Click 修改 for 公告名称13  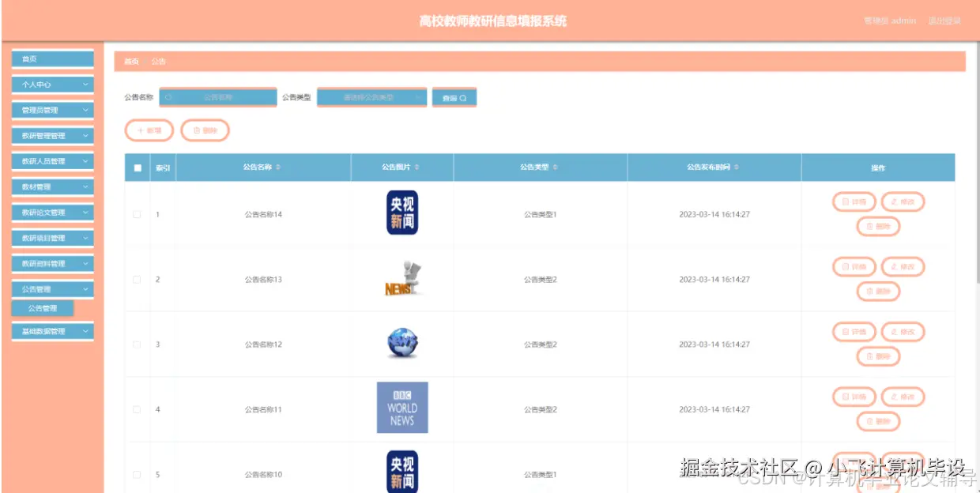point(903,267)
